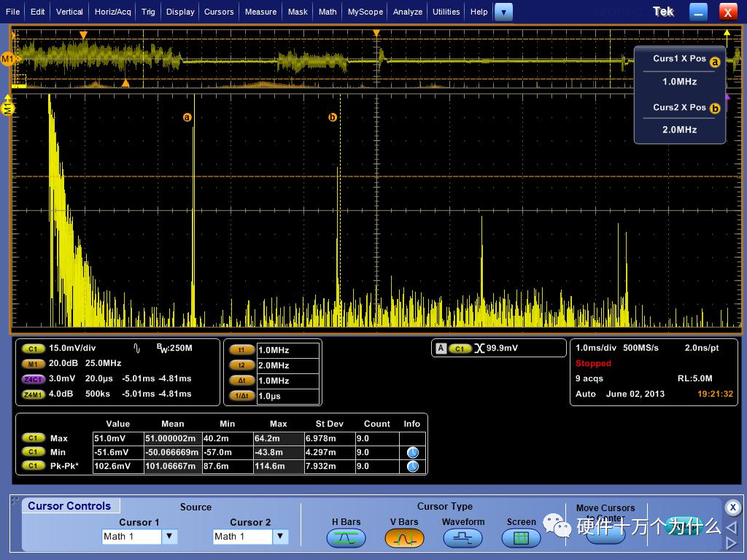Click the M1 math channel badge
Screen dimensions: 747x560
(33, 363)
